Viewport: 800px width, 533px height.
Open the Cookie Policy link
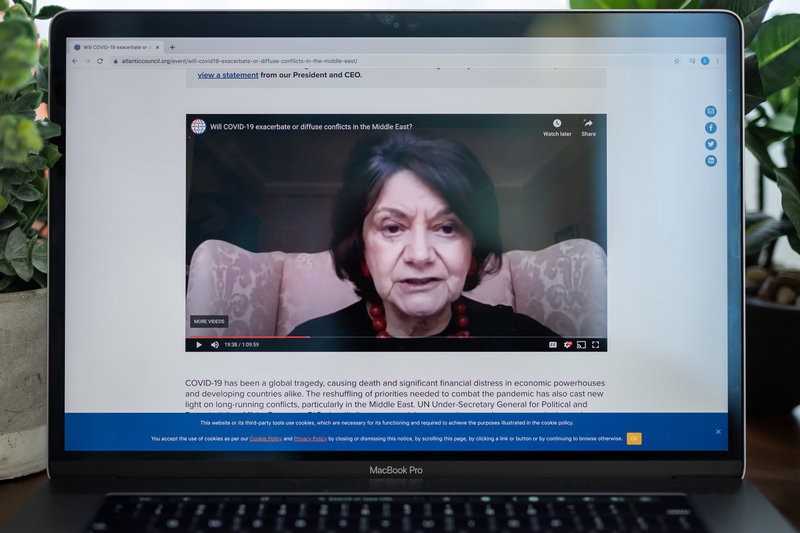click(x=266, y=439)
